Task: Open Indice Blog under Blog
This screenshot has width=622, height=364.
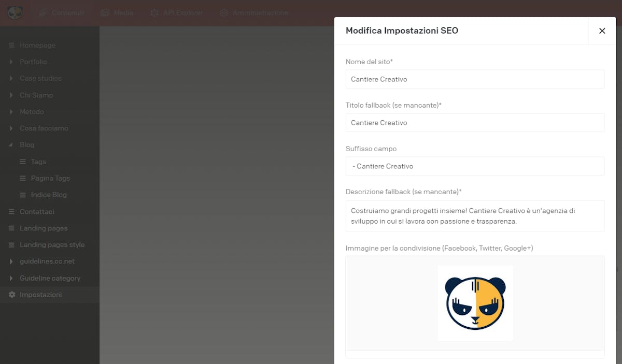Action: click(x=50, y=195)
